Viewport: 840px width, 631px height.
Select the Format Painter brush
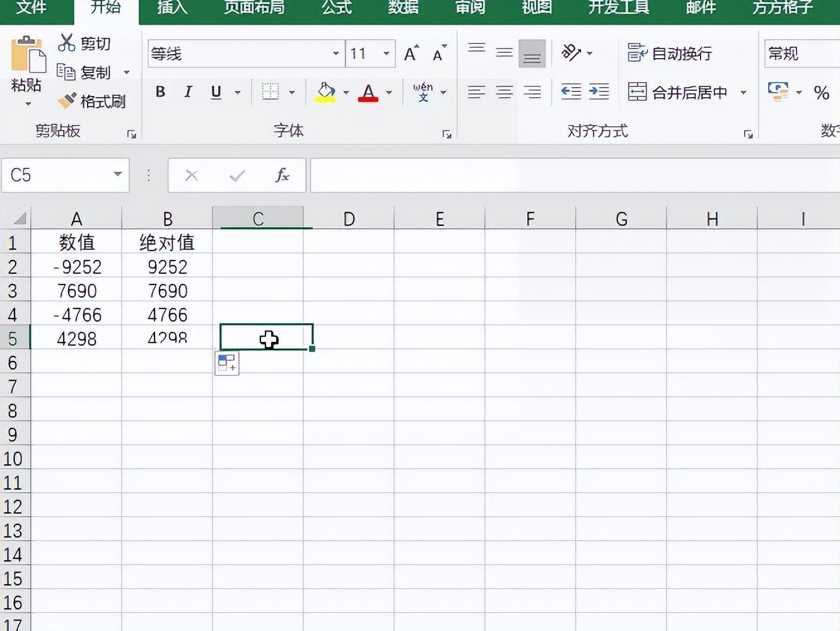point(91,101)
